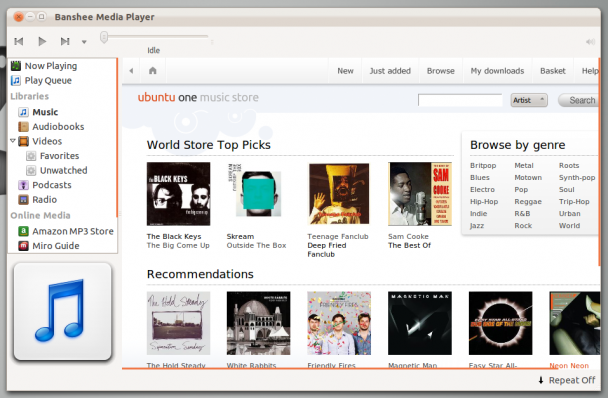Open the Teenage Fanclub album cover
The width and height of the screenshot is (608, 398).
click(x=339, y=194)
